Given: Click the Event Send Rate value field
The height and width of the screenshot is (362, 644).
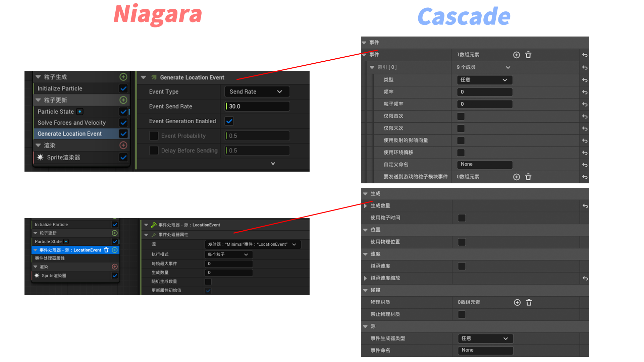Looking at the screenshot, I should point(257,106).
